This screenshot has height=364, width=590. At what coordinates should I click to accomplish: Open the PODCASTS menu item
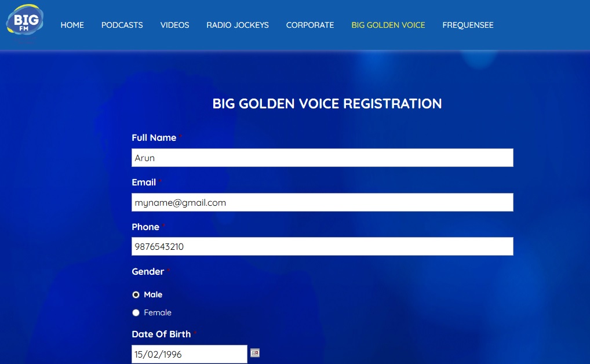point(122,25)
